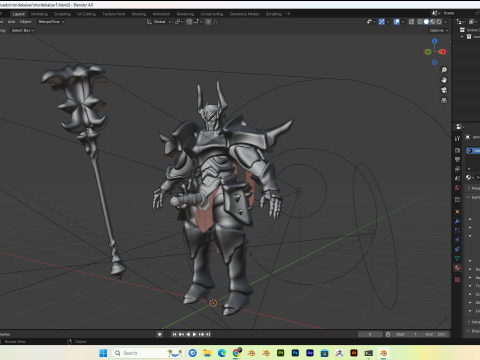Click the pan view hand icon
This screenshot has height=360, width=480.
[444, 80]
